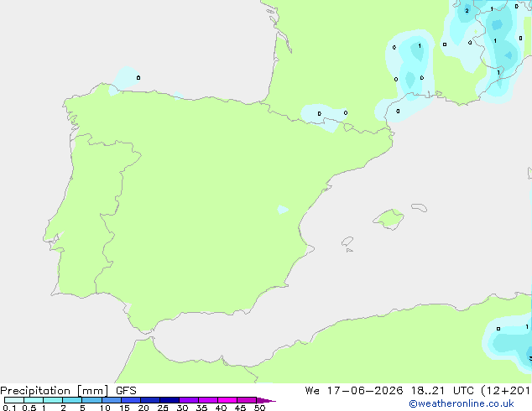Select the legend swatch for 5 to 10 mm

pos(91,400)
